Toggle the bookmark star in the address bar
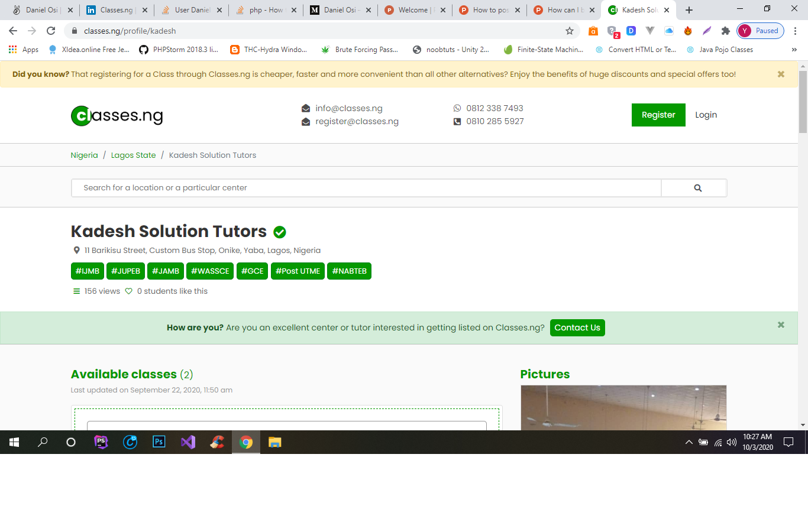 [568, 31]
